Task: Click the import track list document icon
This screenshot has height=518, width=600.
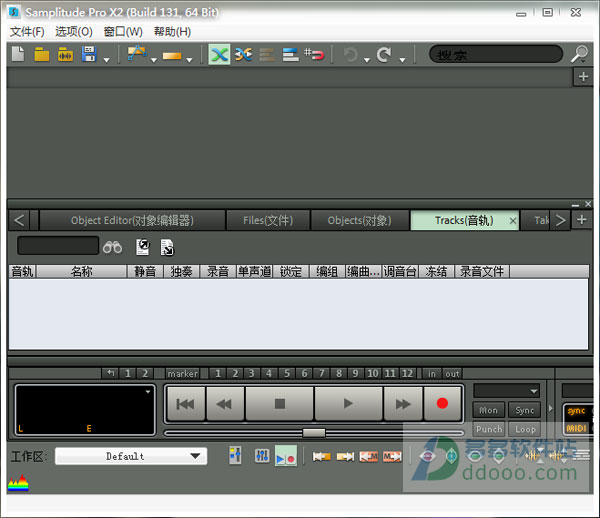Action: [167, 247]
